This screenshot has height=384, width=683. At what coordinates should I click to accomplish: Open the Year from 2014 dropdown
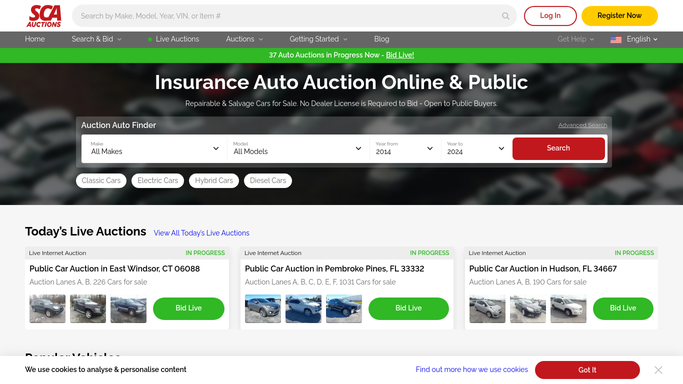405,148
